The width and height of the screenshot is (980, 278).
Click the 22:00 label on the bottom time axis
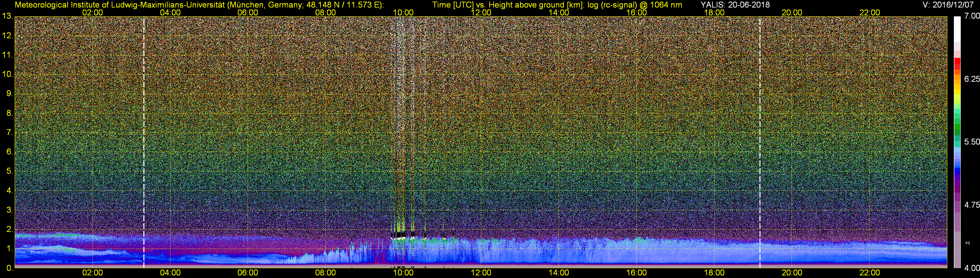(870, 273)
